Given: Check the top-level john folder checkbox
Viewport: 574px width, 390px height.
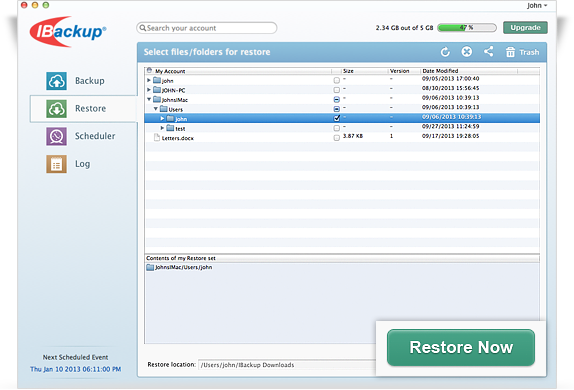Looking at the screenshot, I should coord(337,80).
